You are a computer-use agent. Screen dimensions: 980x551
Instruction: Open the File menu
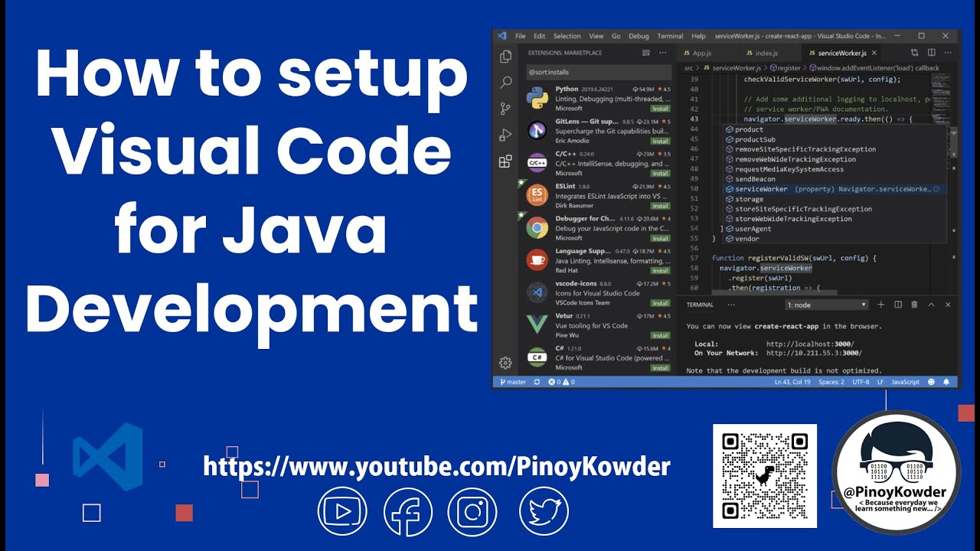pos(520,36)
